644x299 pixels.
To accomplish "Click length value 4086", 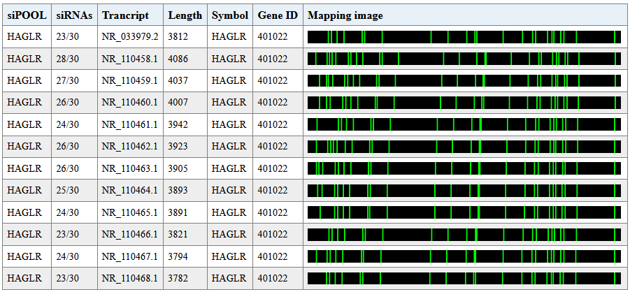I will point(178,59).
